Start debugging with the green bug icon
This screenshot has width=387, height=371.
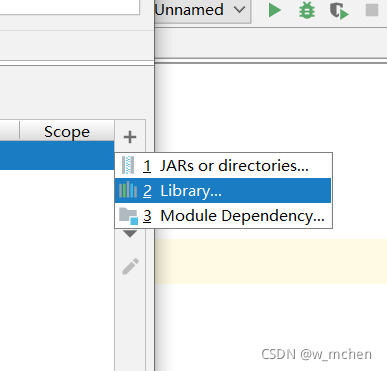pos(307,10)
